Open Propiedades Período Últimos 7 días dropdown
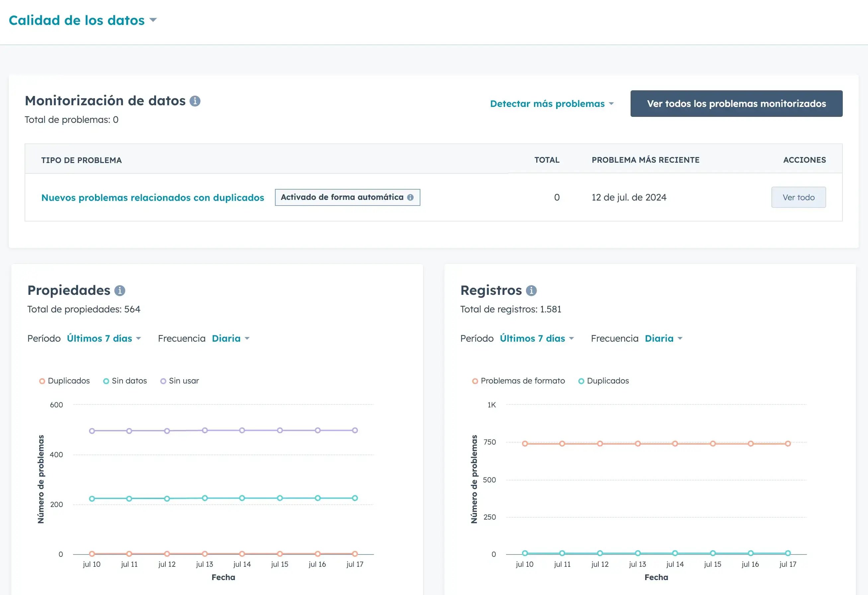The image size is (868, 595). click(104, 338)
